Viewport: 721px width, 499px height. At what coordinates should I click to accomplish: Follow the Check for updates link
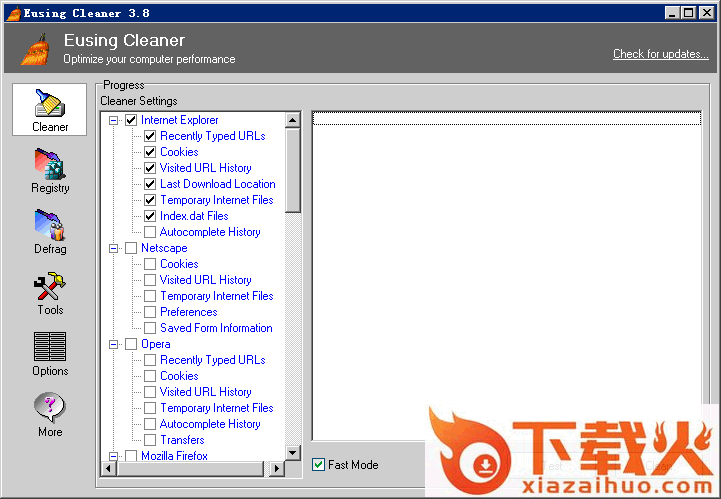(x=660, y=54)
